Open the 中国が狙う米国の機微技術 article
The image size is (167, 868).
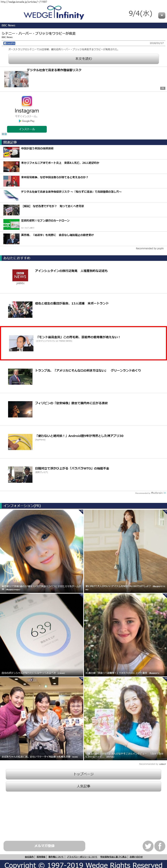click(x=37, y=149)
